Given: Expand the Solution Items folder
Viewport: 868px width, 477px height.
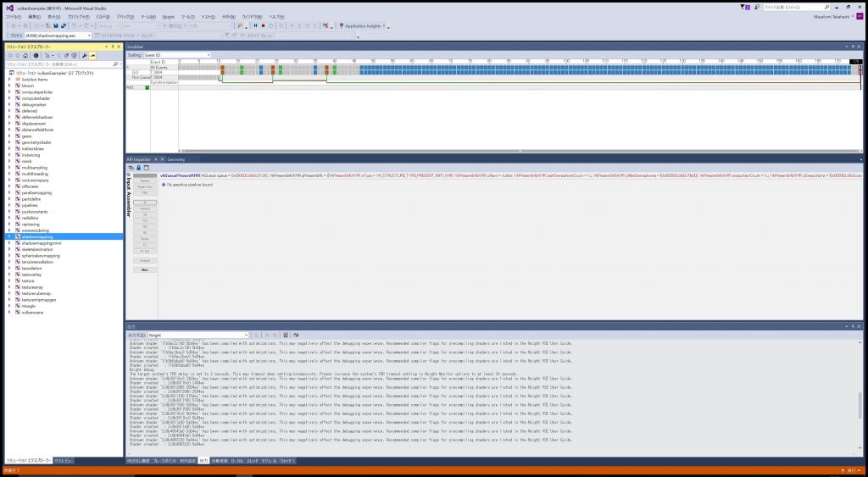Looking at the screenshot, I should (9, 79).
